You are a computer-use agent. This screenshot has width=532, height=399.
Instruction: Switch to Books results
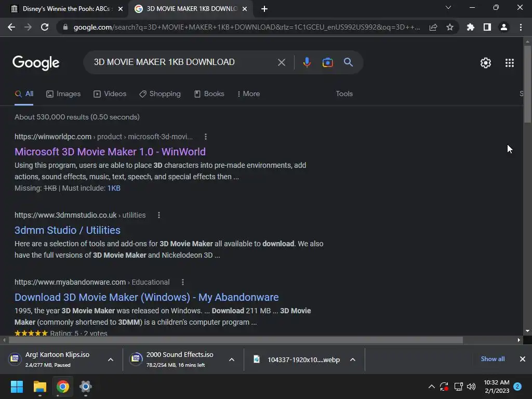209,94
